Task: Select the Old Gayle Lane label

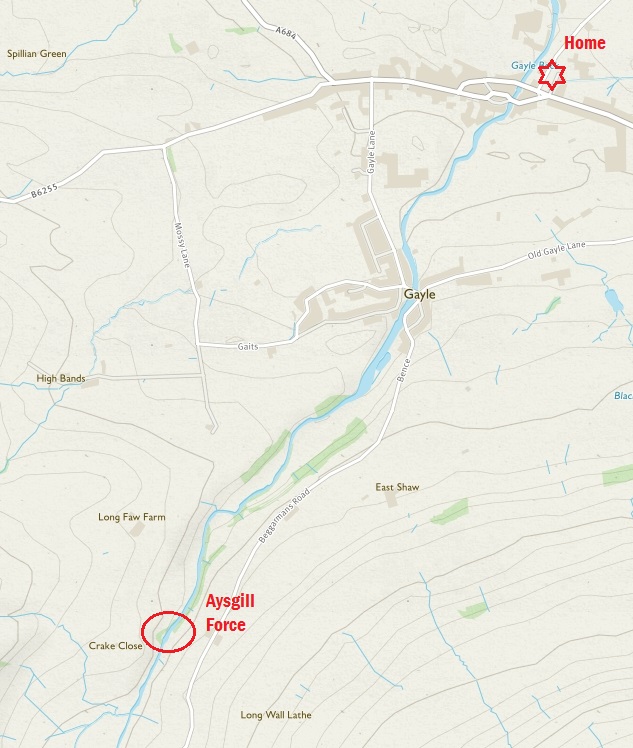Action: coord(556,250)
